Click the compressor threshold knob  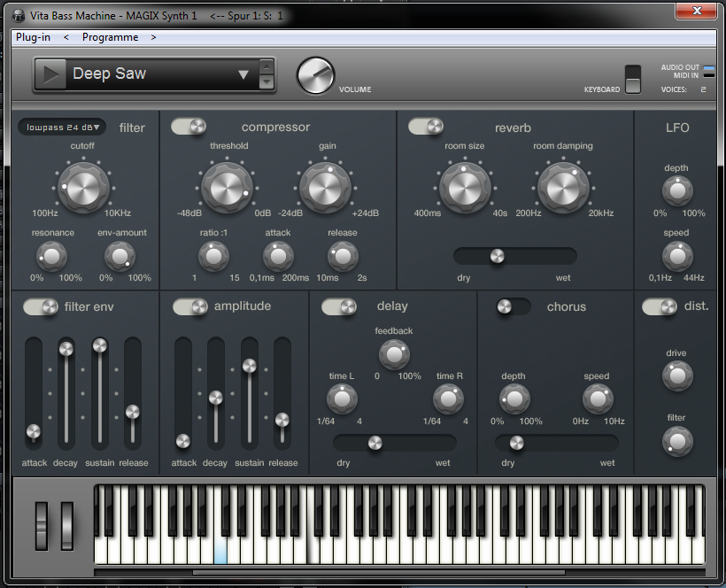(228, 187)
